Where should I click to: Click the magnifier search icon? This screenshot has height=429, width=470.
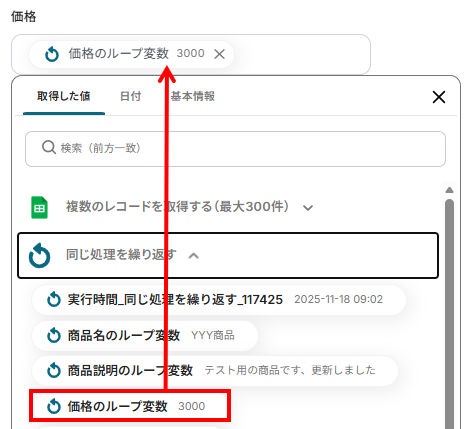(x=49, y=147)
